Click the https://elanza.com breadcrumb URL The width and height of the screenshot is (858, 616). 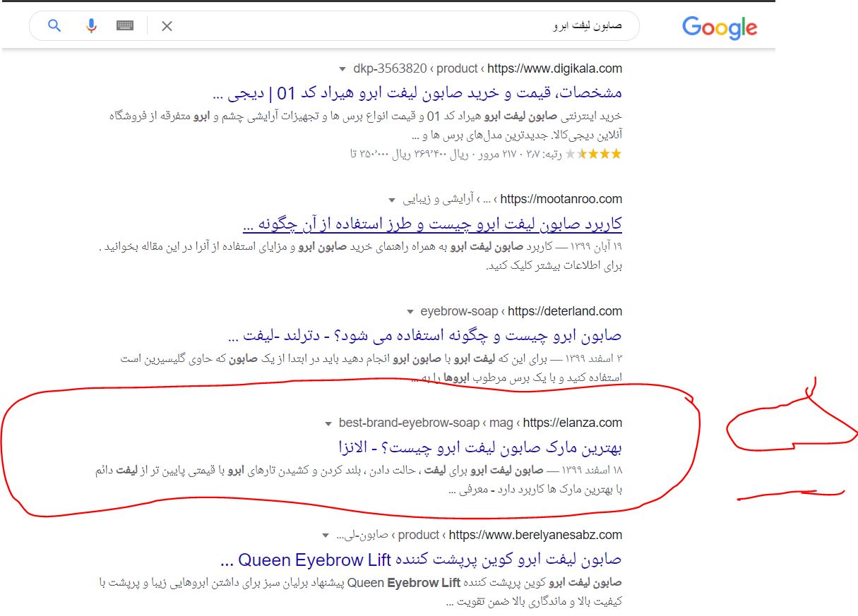573,423
